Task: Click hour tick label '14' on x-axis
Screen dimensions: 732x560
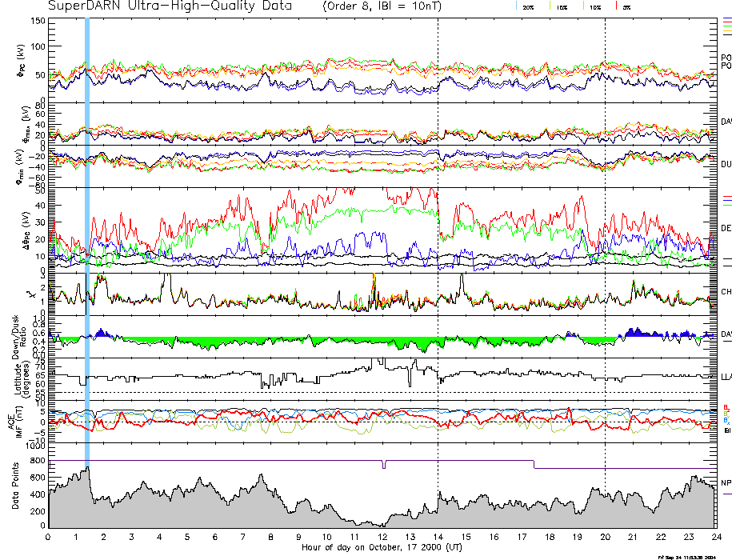Action: pos(438,537)
